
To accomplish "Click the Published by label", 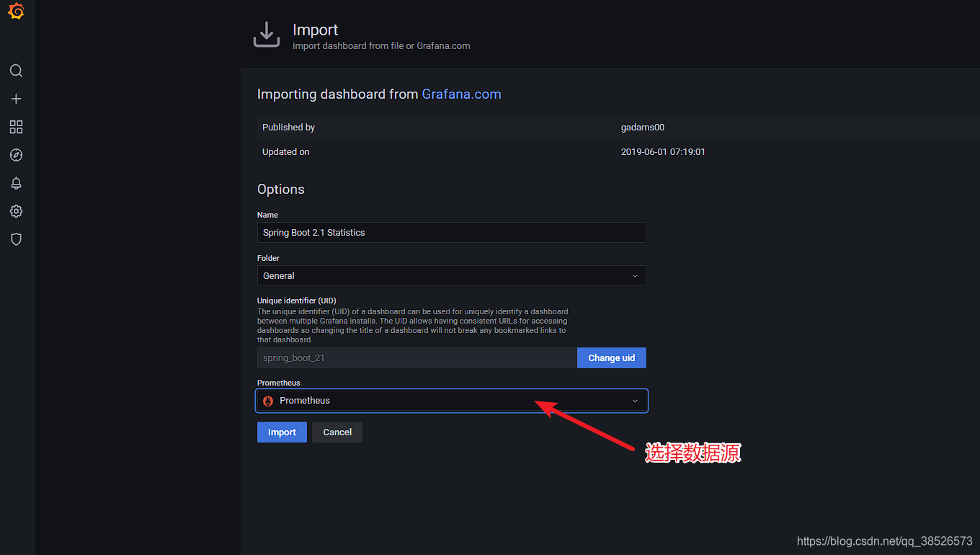I will tap(288, 128).
